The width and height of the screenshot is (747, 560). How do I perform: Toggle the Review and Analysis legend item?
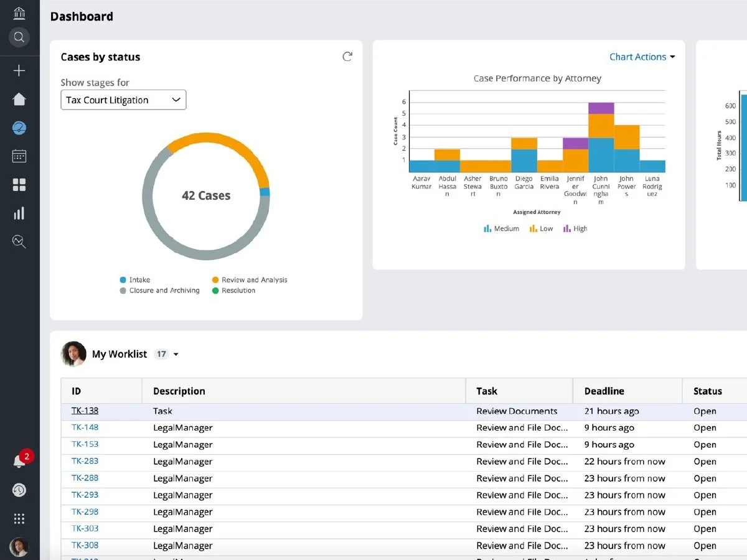pos(250,280)
